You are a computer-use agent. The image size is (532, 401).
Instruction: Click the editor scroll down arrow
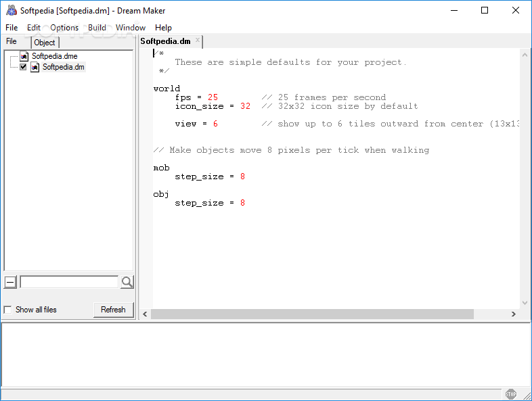525,303
